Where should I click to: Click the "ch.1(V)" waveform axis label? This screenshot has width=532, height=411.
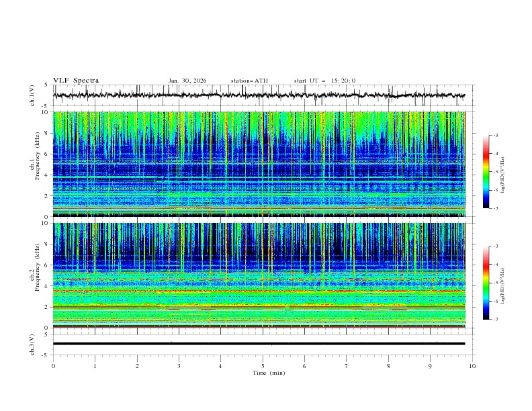point(32,95)
